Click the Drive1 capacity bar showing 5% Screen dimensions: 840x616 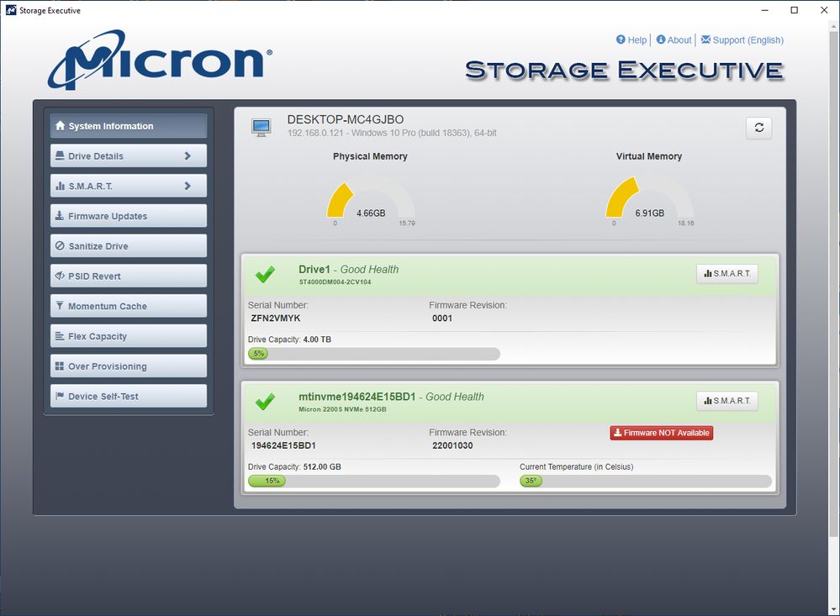[374, 354]
